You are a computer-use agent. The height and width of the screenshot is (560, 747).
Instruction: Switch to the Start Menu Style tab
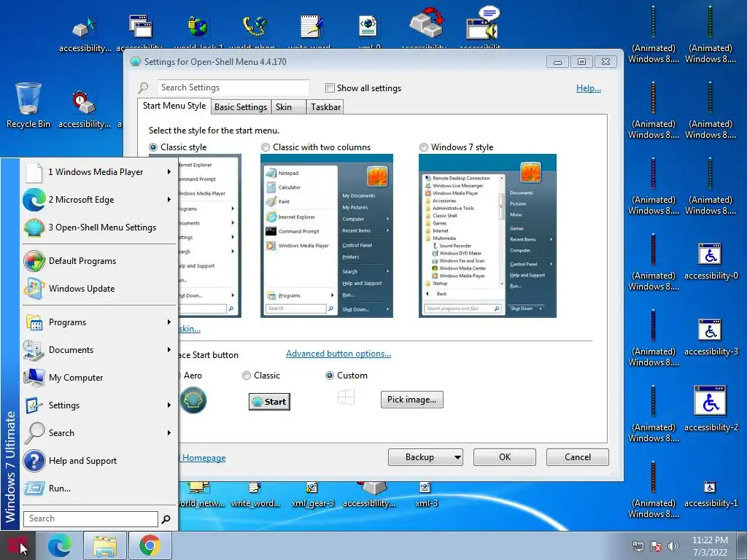click(174, 106)
